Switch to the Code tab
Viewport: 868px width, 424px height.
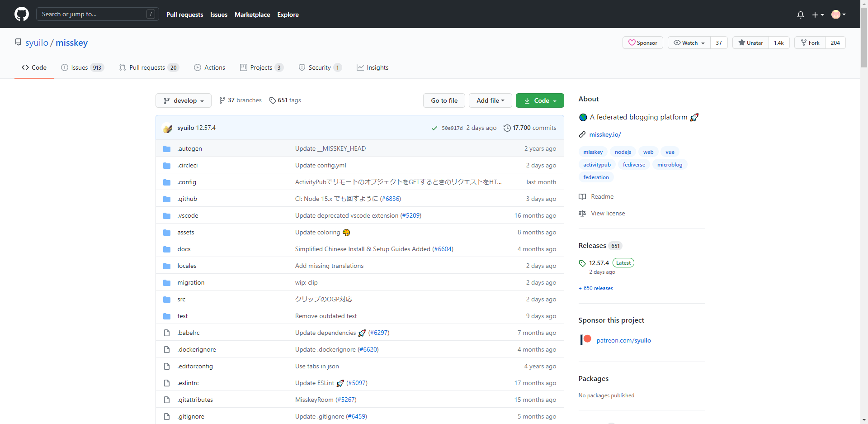34,67
